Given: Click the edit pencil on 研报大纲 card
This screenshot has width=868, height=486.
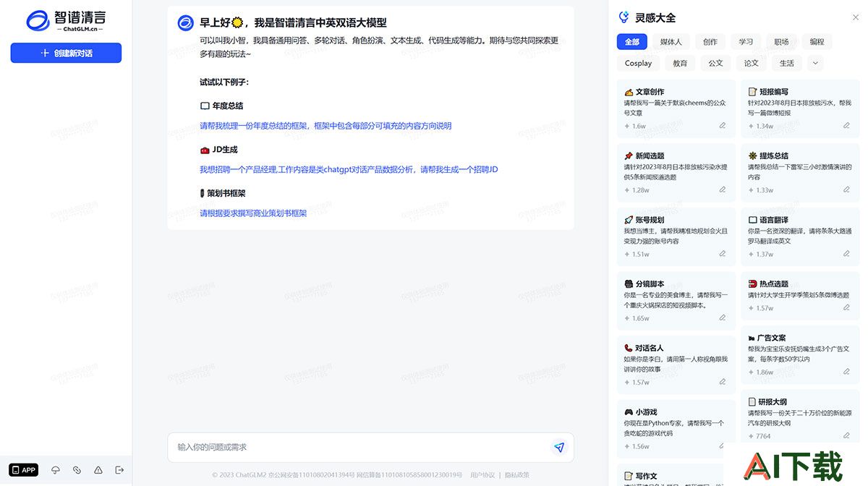Looking at the screenshot, I should click(x=846, y=435).
